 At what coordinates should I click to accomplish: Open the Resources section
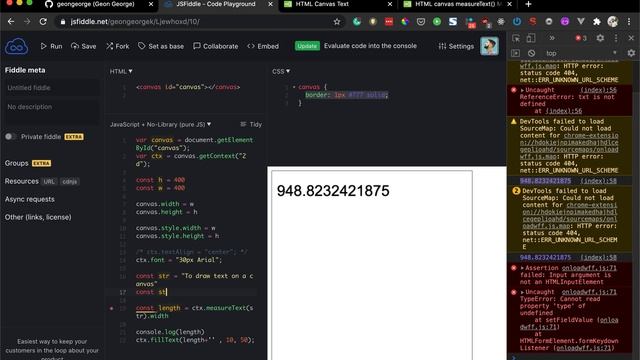tap(22, 181)
